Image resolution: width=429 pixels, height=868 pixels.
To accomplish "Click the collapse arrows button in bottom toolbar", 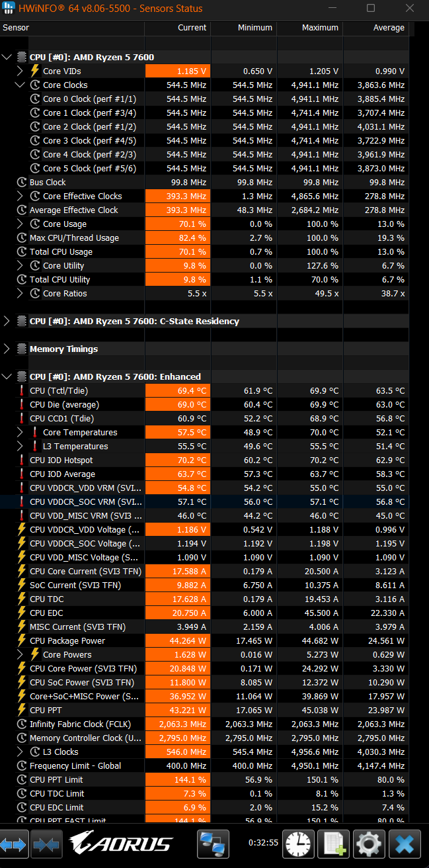I will click(x=46, y=844).
